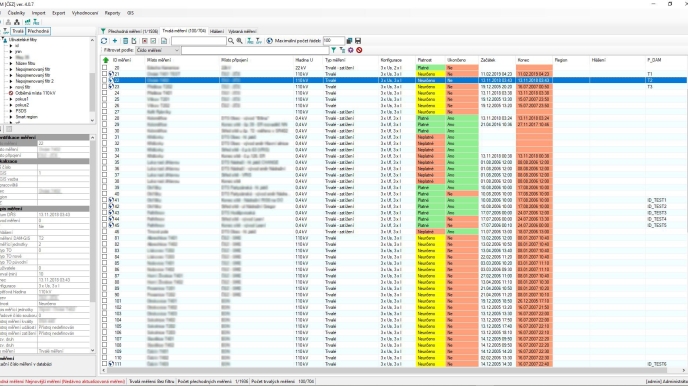The height and width of the screenshot is (386, 688).
Task: Click the refresh icon in measurement toolbar
Action: 104,41
